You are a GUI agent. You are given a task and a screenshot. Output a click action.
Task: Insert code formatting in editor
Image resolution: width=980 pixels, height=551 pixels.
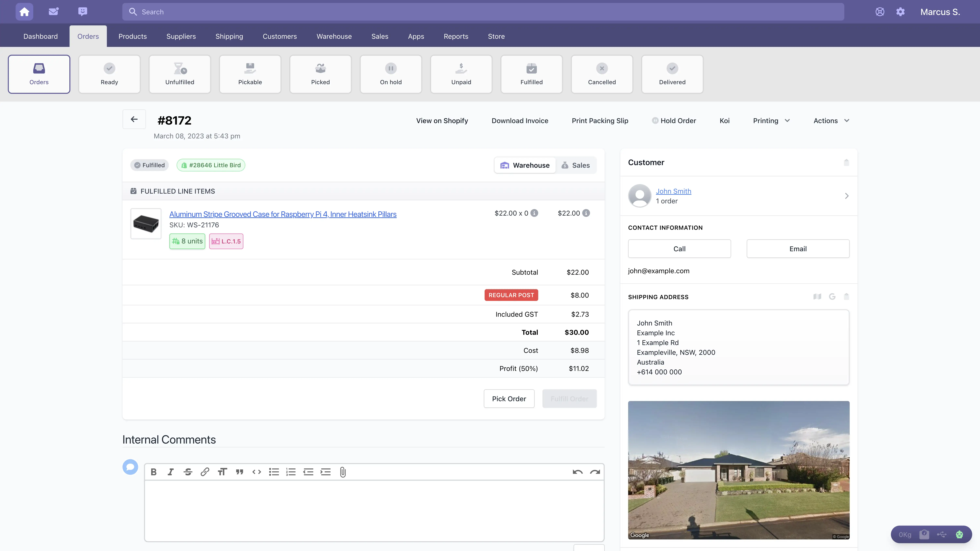tap(257, 472)
